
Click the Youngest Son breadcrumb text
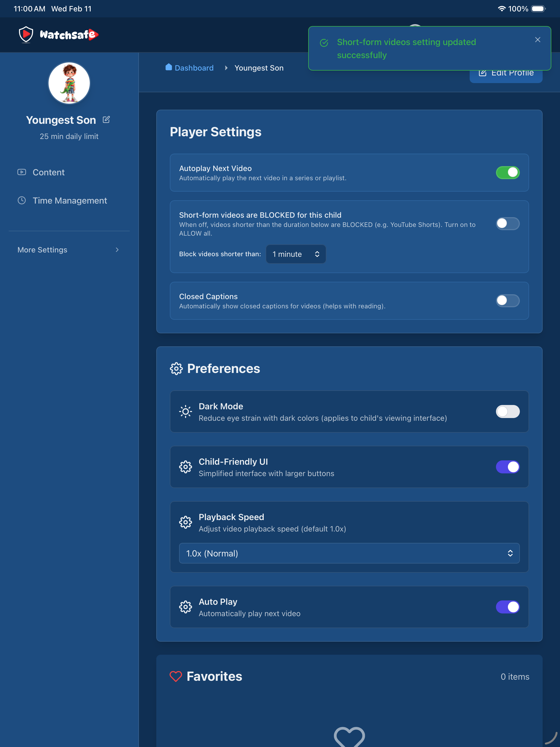point(259,68)
